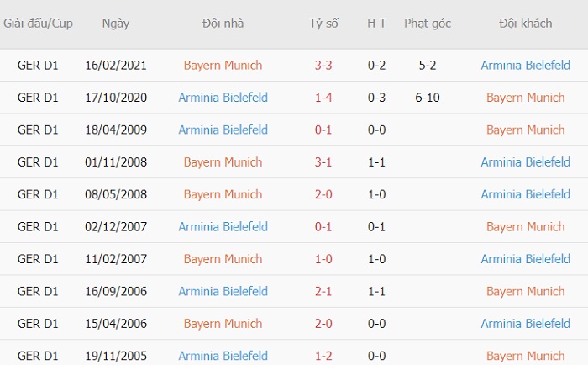Click the 1-2 score from 19/11/2005
588x365 pixels.
(x=323, y=356)
